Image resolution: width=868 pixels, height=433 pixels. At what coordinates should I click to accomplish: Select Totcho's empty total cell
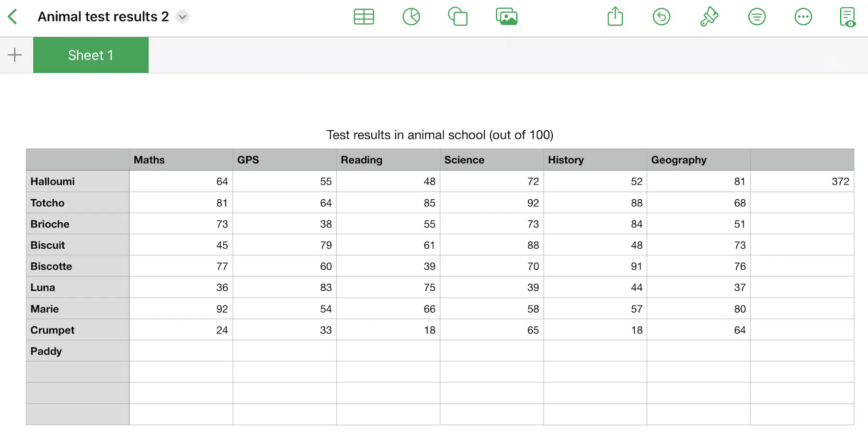[802, 203]
